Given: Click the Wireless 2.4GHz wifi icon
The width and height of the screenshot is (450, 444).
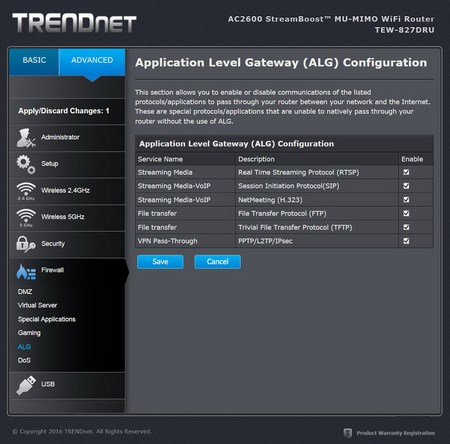Looking at the screenshot, I should click(26, 191).
